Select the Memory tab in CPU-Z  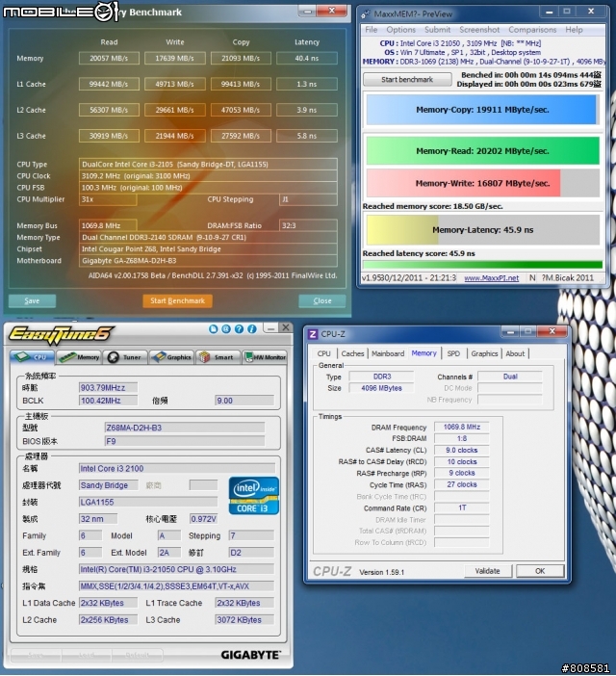(x=423, y=353)
